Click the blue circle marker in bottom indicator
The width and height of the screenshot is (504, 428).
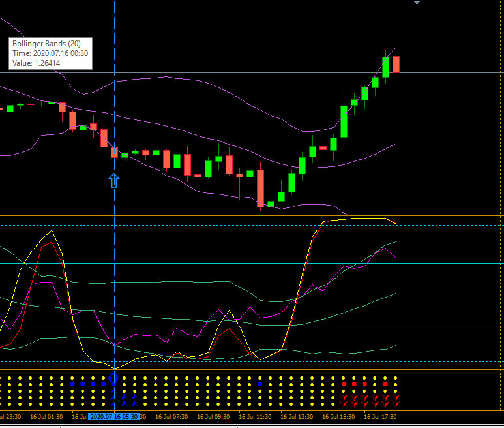coord(114,378)
